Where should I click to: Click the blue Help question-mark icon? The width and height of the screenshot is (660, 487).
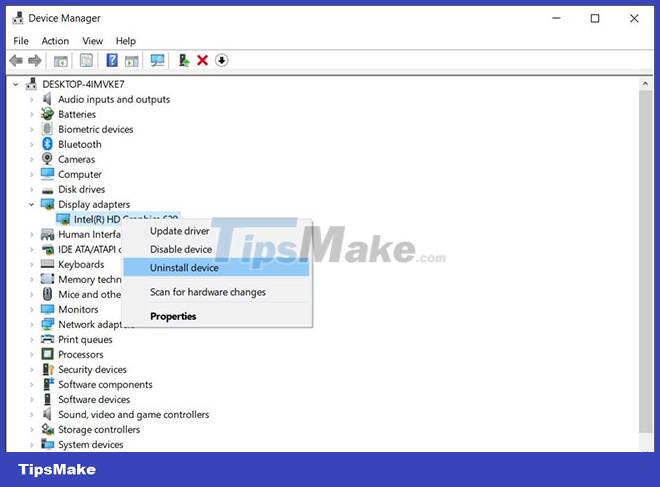112,60
